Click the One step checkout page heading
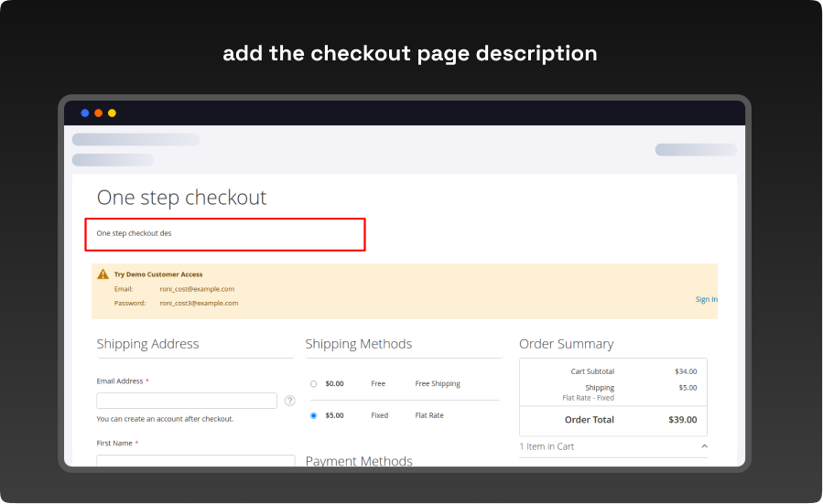Viewport: 823px width, 504px height. 181,198
